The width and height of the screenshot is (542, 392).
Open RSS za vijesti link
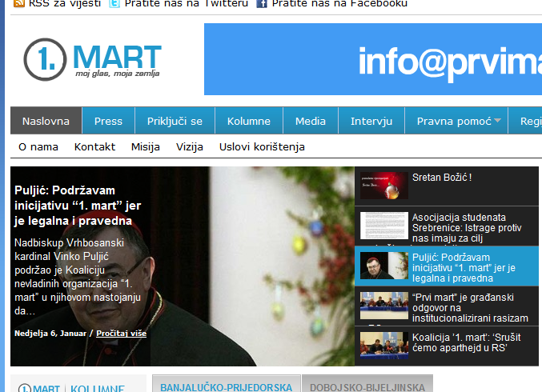[65, 3]
